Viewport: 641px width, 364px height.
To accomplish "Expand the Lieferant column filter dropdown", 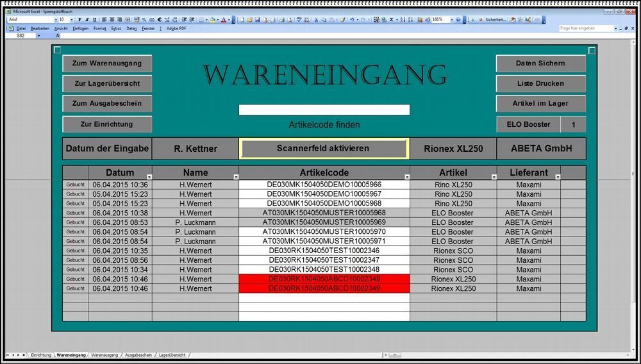I will pos(558,176).
